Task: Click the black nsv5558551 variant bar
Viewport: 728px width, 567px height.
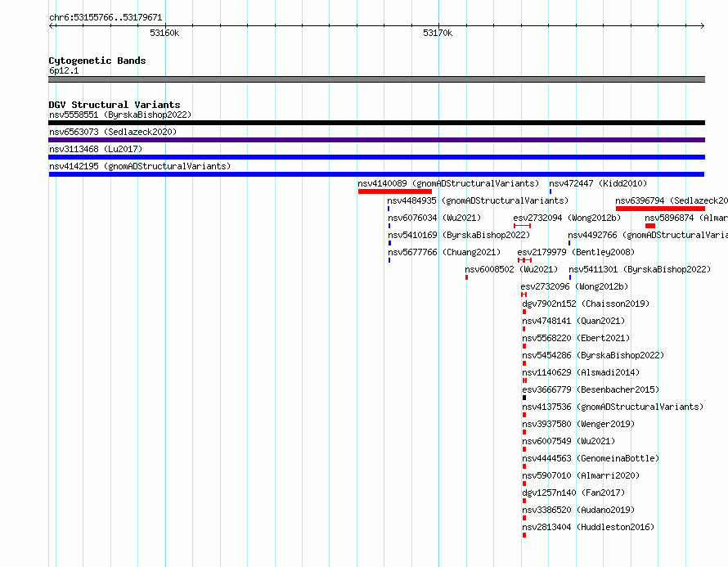Action: 376,123
